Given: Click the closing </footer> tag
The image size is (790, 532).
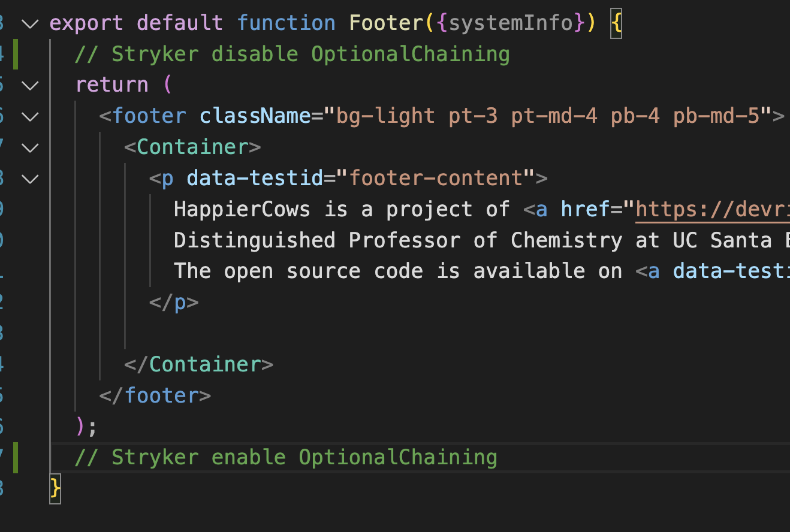Looking at the screenshot, I should click(x=155, y=395).
